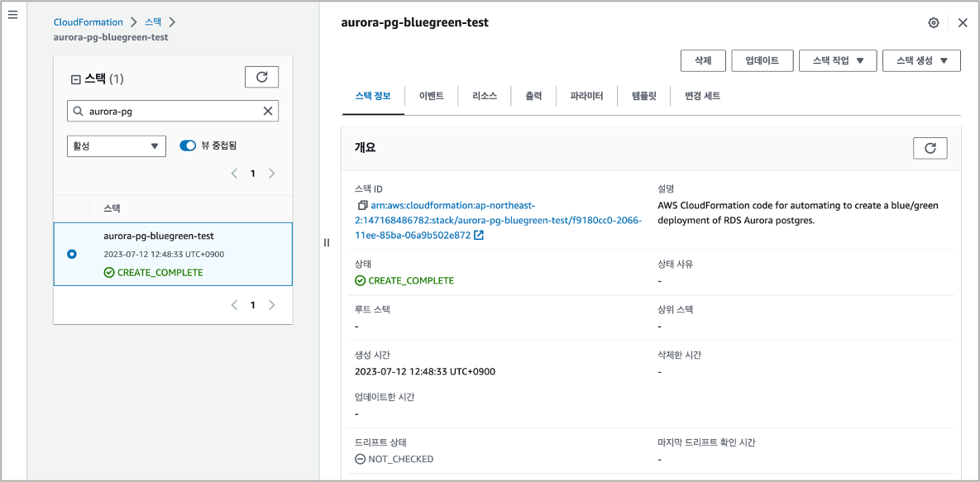Select the aurora-pg-bluegreen-test radio button
The image size is (980, 482).
72,254
